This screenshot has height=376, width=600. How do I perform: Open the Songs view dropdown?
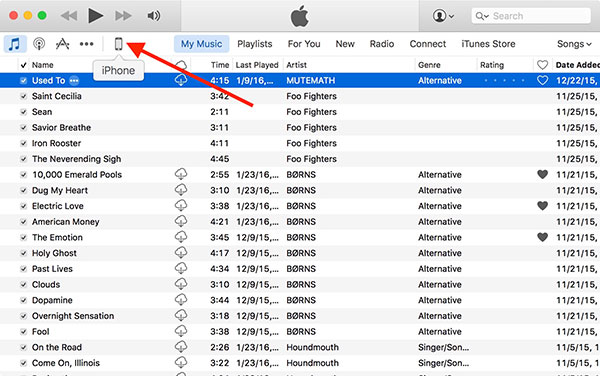[x=574, y=44]
